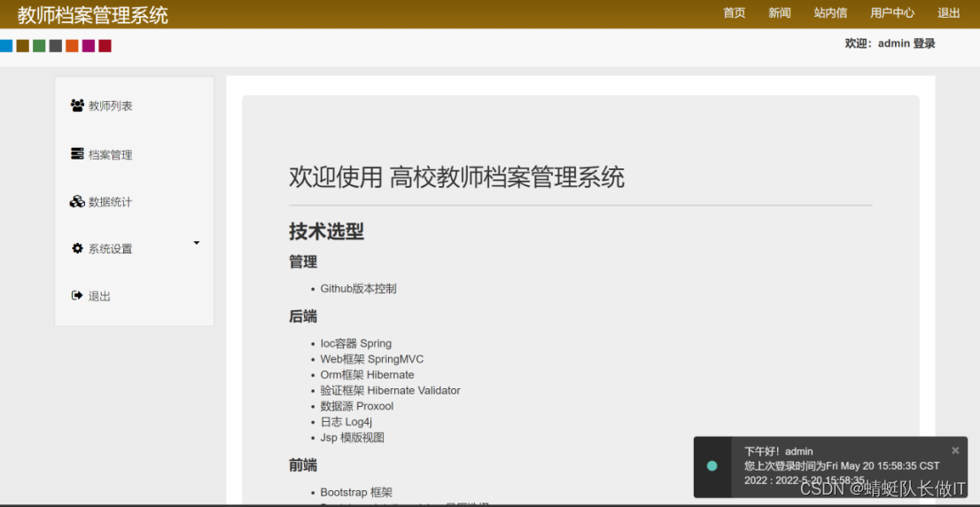
Task: Expand the 系统设置 dropdown caret
Action: (196, 243)
